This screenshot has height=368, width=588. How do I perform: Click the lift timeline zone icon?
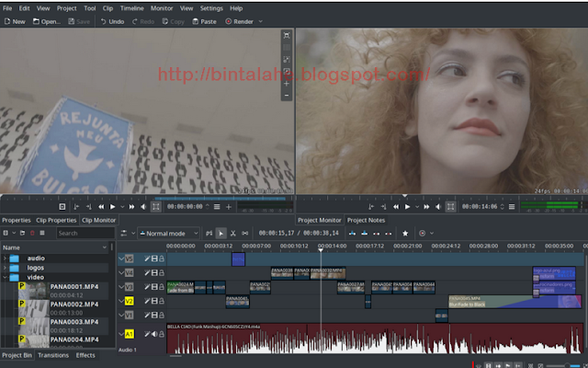coord(388,233)
